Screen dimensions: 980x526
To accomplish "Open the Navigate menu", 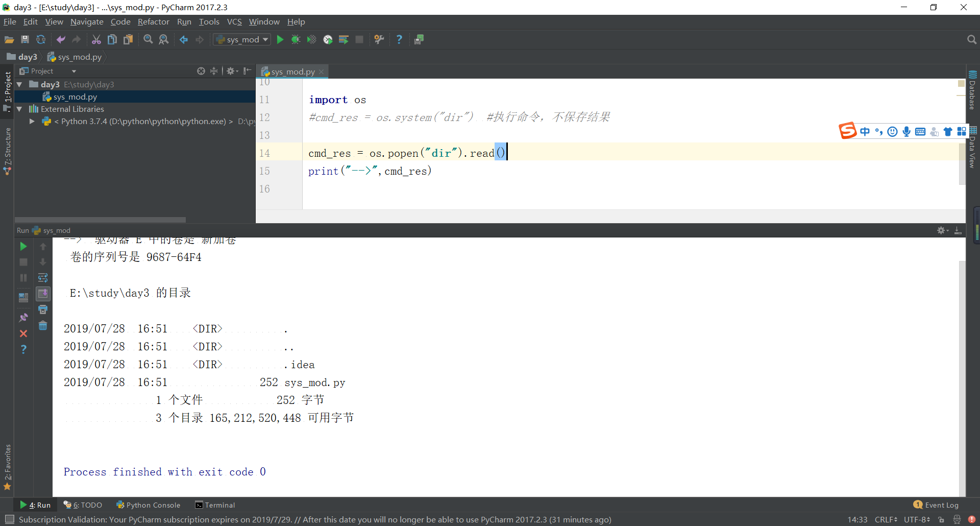I will click(87, 21).
